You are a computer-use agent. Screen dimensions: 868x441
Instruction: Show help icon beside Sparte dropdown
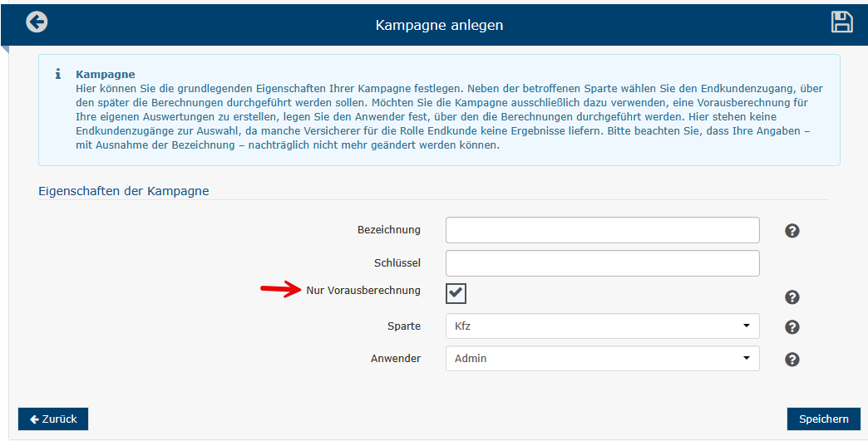point(792,327)
